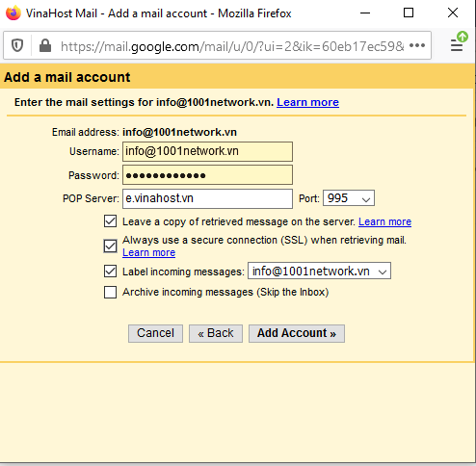Open the Port 995 dropdown
476x466 pixels.
[x=349, y=198]
